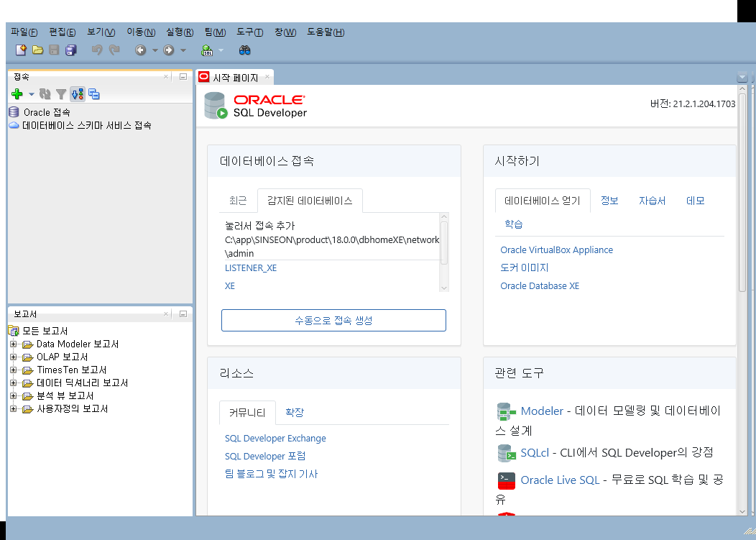Open Oracle Database XE link

click(540, 285)
